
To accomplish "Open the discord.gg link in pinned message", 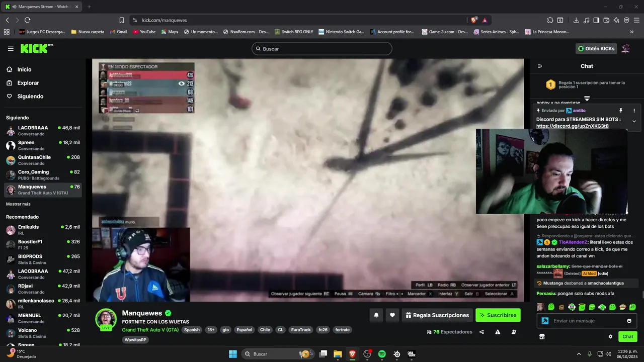I will (x=572, y=126).
